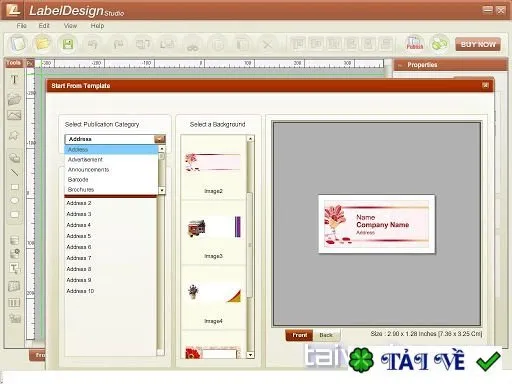Open the File menu
The width and height of the screenshot is (512, 384).
coord(22,26)
